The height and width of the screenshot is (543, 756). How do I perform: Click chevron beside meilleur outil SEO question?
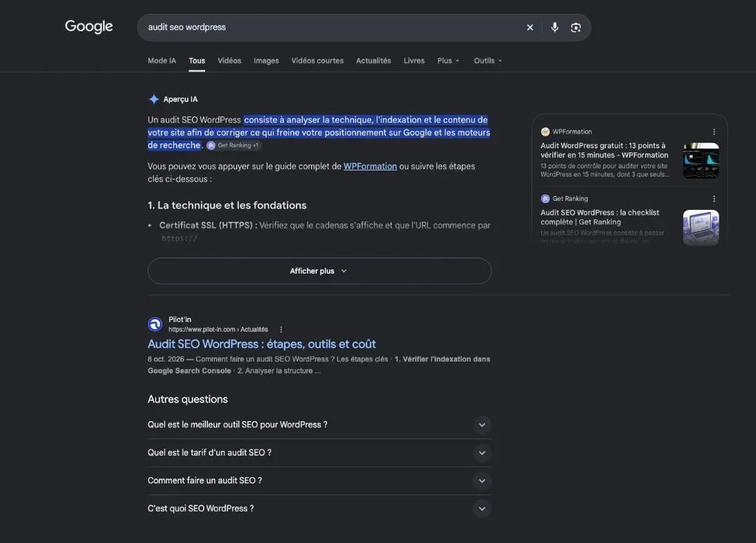[x=482, y=425]
